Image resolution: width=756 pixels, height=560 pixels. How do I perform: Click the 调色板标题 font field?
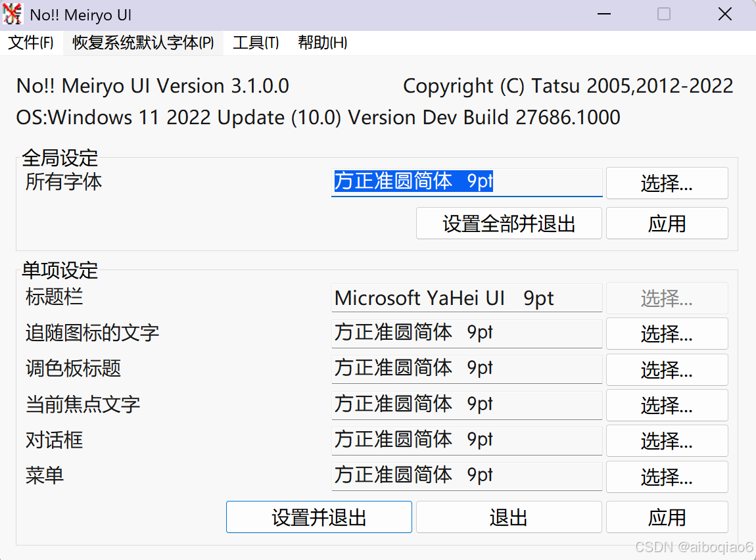467,369
